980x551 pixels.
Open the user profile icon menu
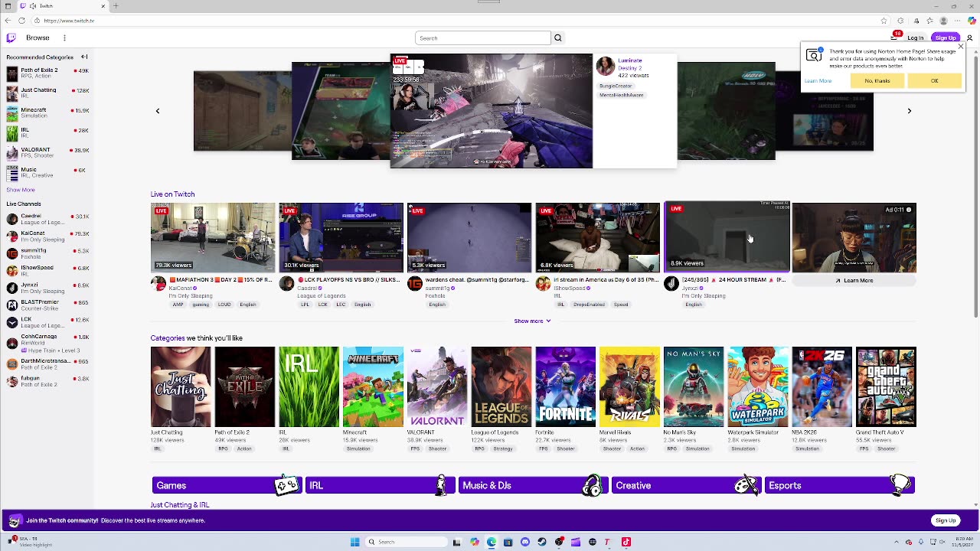970,37
